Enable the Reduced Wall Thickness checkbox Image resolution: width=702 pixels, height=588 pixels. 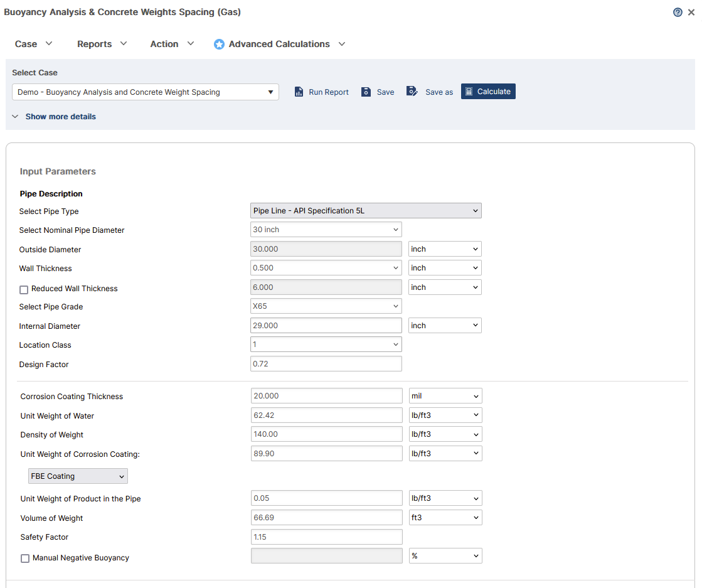[x=24, y=289]
